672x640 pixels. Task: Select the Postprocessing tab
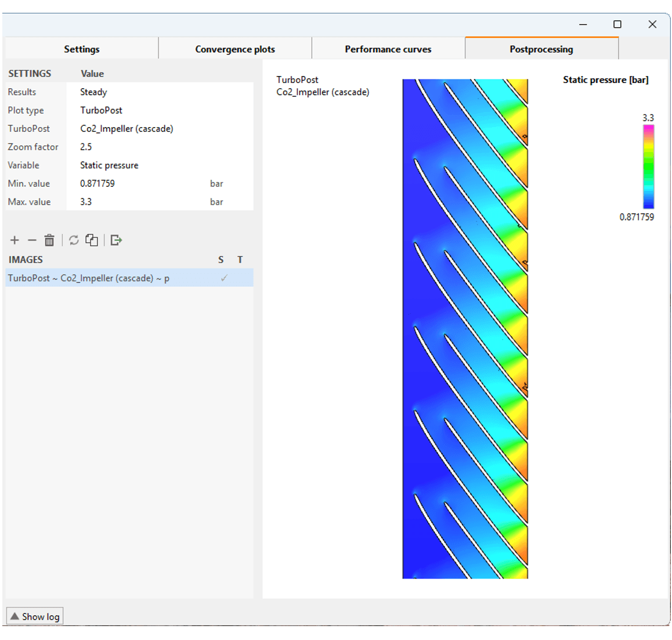tap(541, 49)
